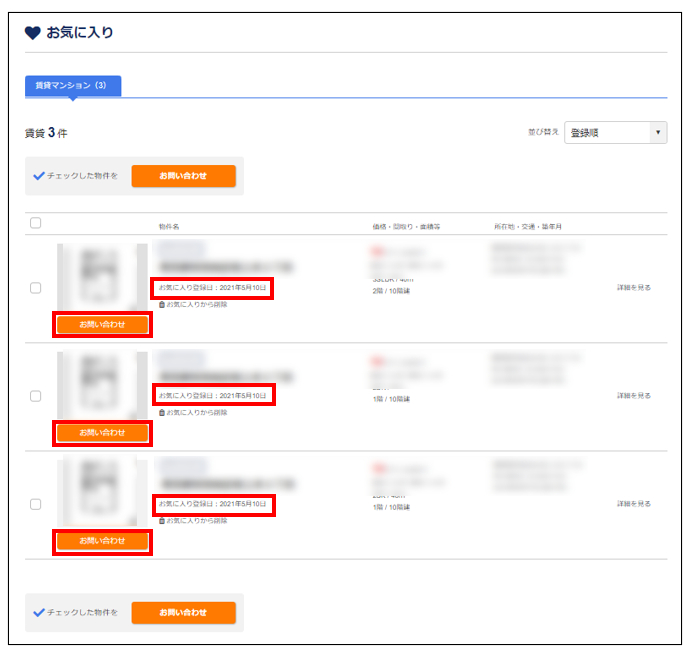
Task: Toggle the select-all checkbox in table header
Action: coord(36,223)
